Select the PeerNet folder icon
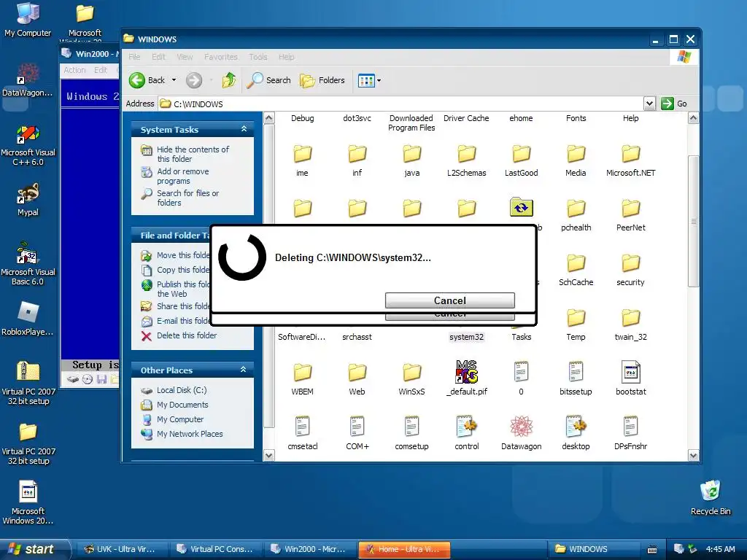The height and width of the screenshot is (560, 747). 630,209
